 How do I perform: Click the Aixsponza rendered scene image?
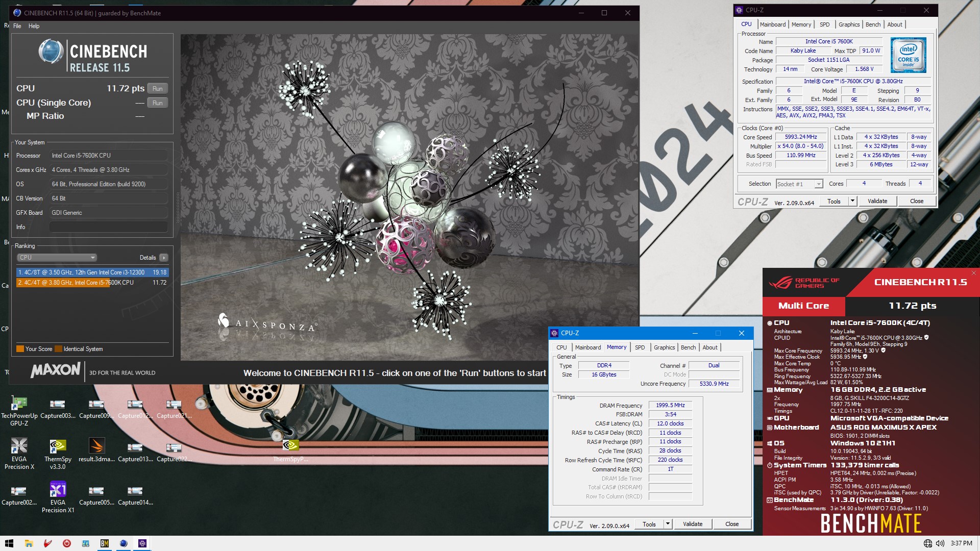[x=410, y=197]
